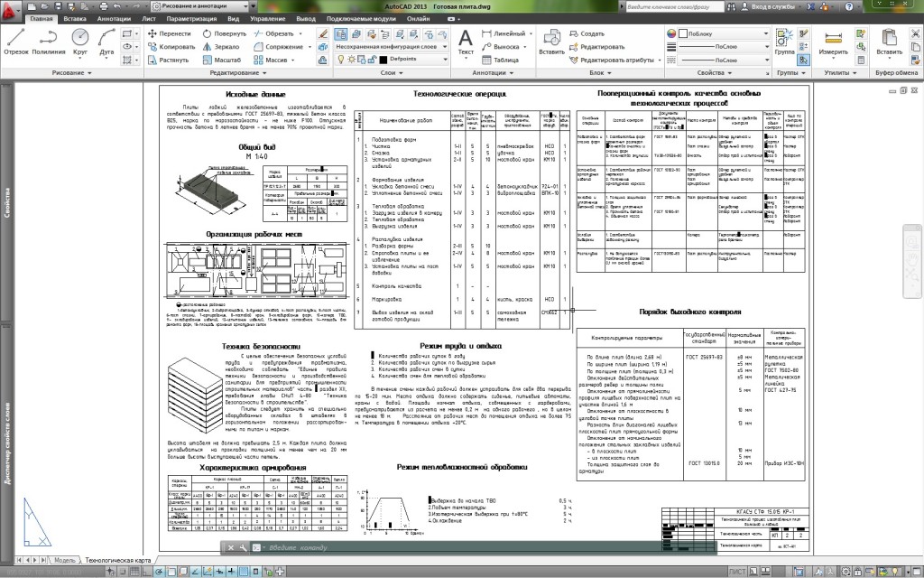Save the drawing with the diskette icon
This screenshot has height=578, width=924.
[x=59, y=6]
